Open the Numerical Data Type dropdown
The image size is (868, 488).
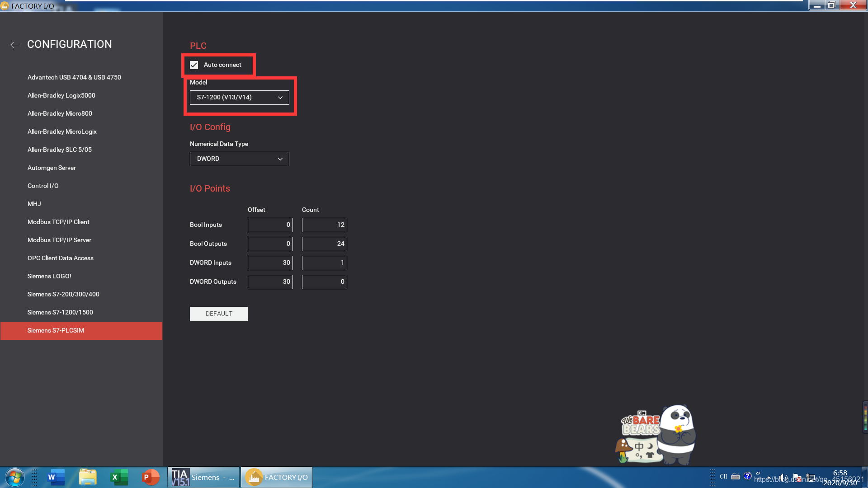point(239,159)
